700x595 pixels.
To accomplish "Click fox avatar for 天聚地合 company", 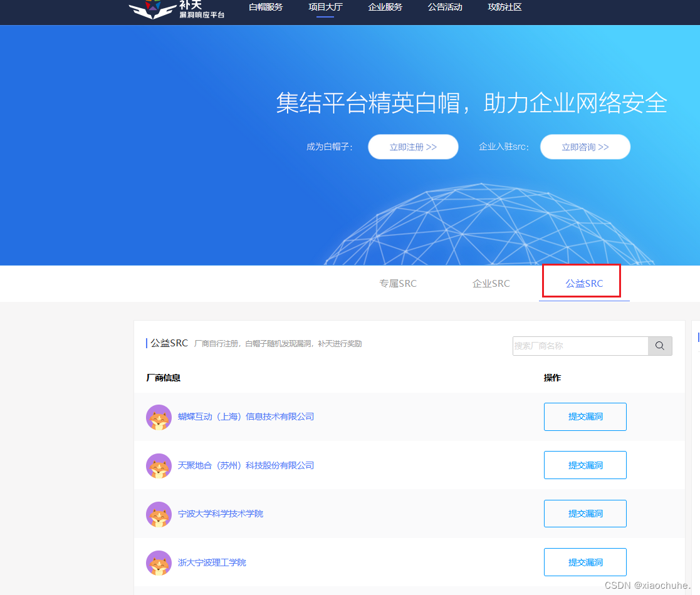I will coord(159,465).
